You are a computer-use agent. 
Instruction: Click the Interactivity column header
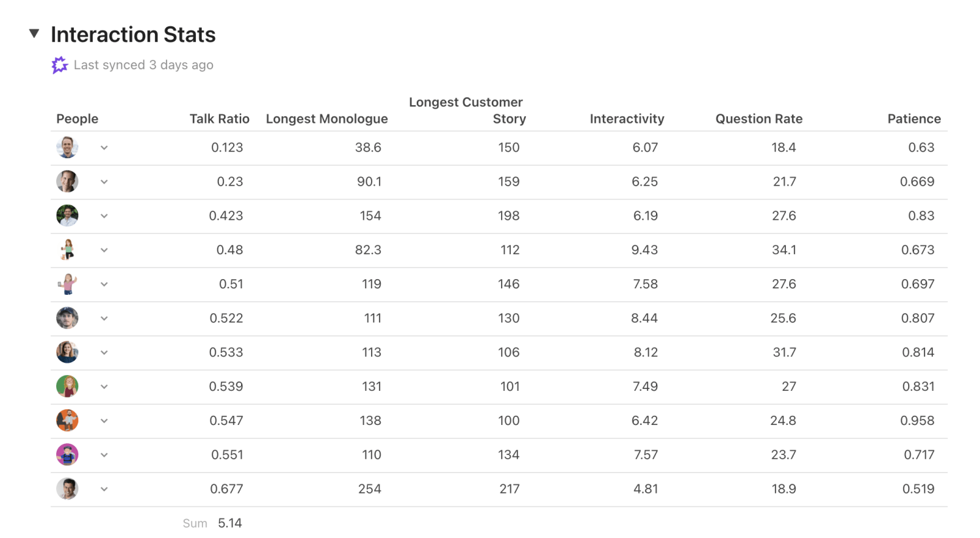pyautogui.click(x=627, y=119)
